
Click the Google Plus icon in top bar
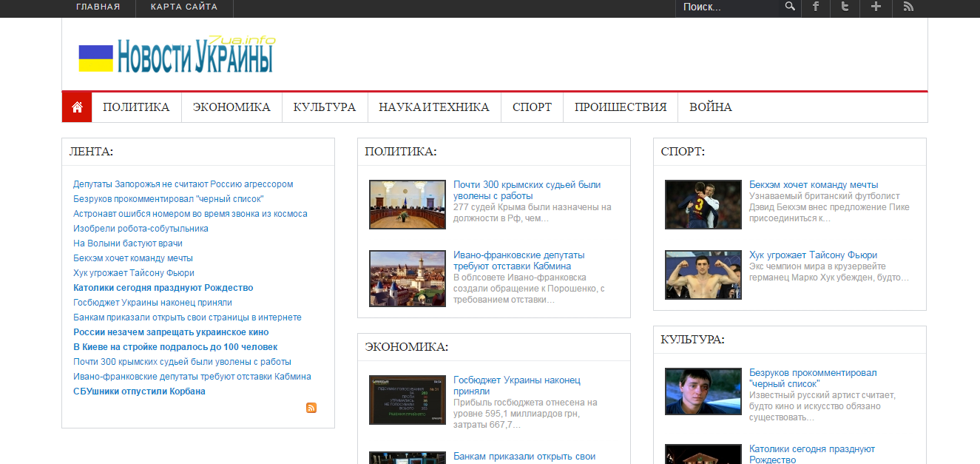pos(876,7)
